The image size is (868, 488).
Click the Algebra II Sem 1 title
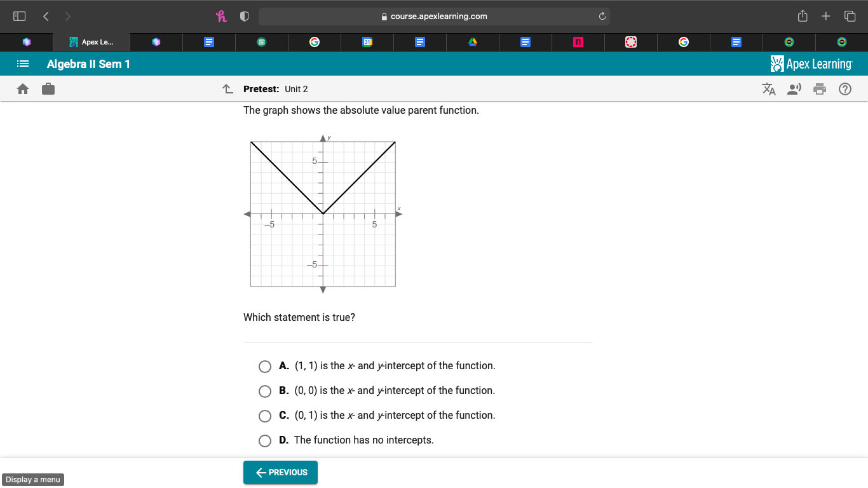click(88, 64)
